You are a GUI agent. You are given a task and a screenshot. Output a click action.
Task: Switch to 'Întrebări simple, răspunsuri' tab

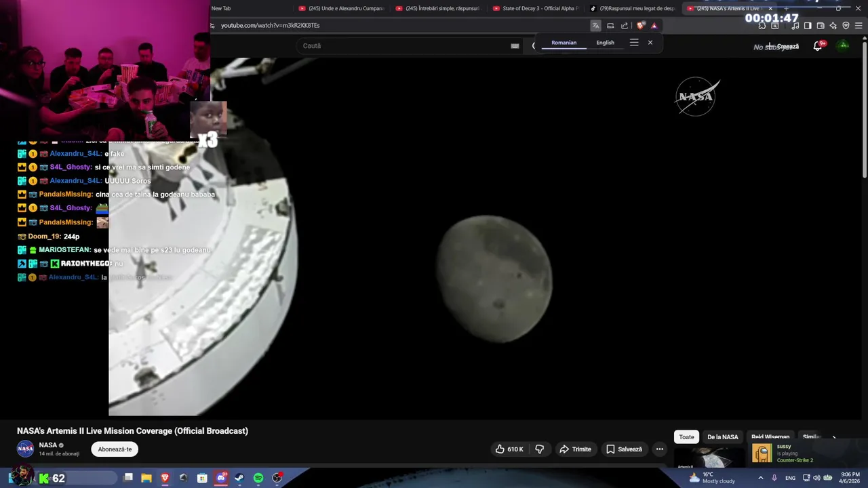(438, 8)
